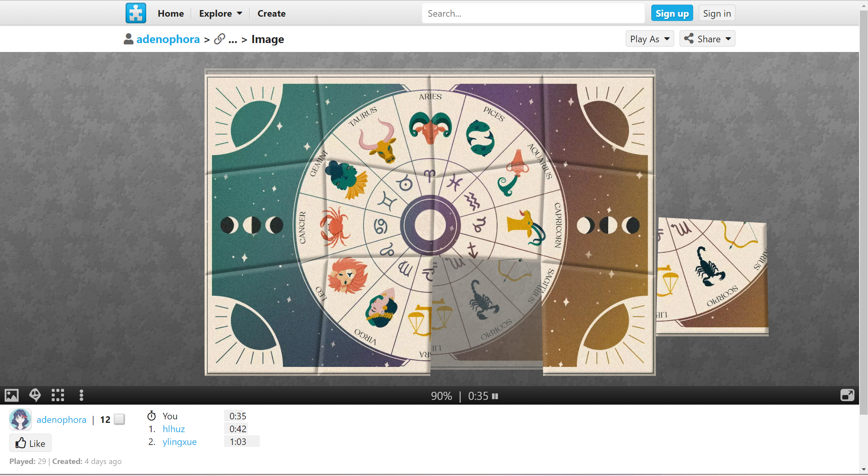Viewport: 868px width, 476px height.
Task: Click the Jigsaw Planet puzzle-piece logo
Action: pyautogui.click(x=136, y=13)
